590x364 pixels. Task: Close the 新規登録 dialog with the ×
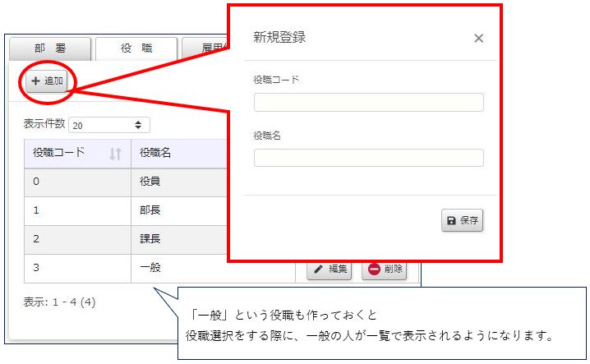478,38
